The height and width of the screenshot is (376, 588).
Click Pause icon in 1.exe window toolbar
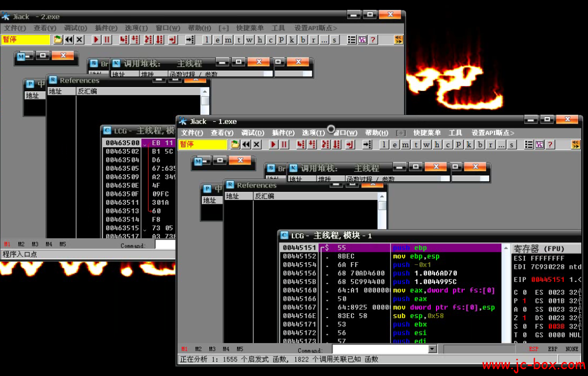[x=284, y=145]
